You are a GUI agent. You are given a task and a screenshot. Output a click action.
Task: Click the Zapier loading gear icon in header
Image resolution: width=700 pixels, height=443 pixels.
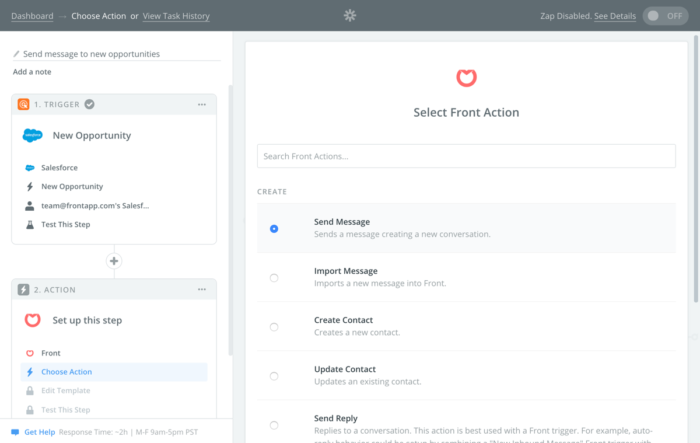pyautogui.click(x=350, y=16)
